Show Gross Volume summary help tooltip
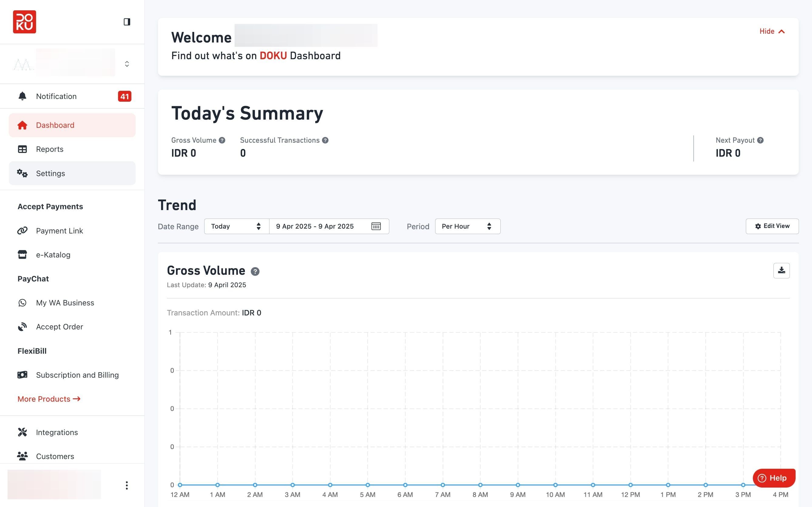812x507 pixels. point(222,140)
